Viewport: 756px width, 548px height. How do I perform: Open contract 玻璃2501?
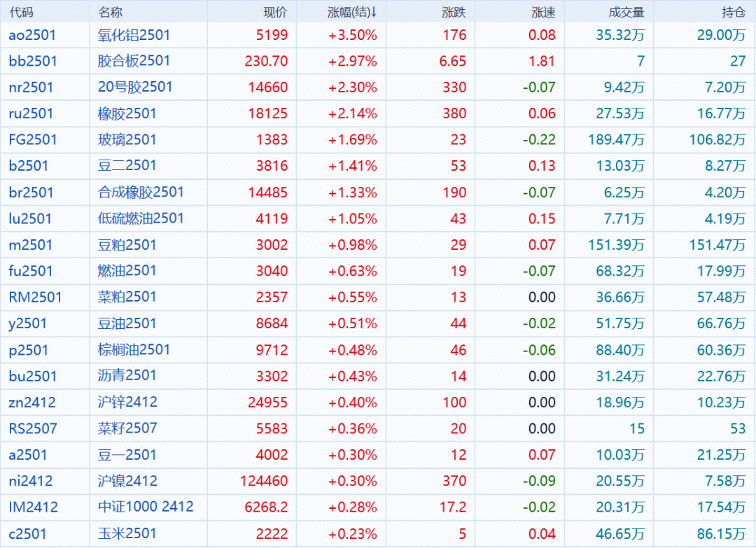pyautogui.click(x=127, y=140)
